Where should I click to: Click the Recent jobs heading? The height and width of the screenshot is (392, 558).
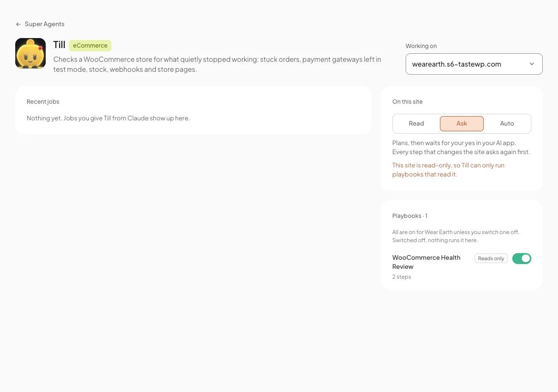[43, 102]
